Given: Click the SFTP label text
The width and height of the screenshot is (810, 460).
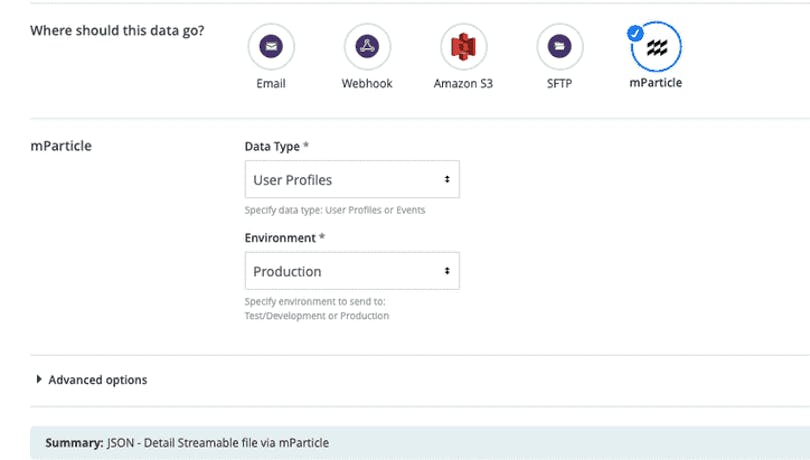Looking at the screenshot, I should click(x=559, y=83).
